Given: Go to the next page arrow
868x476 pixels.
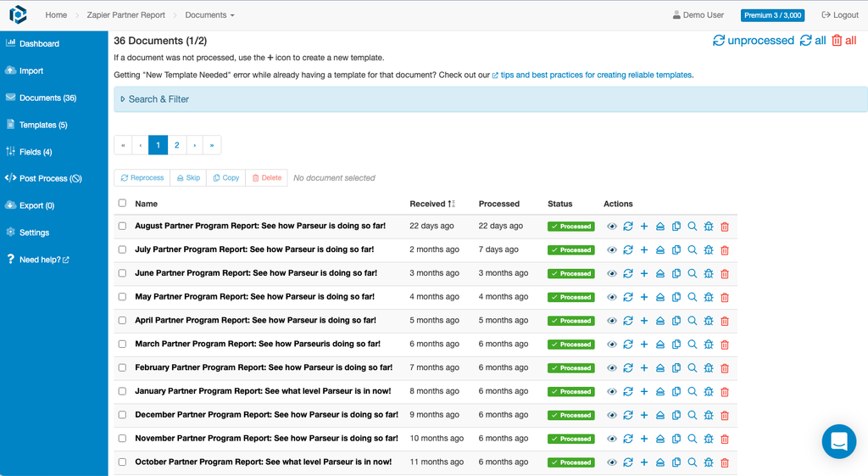Looking at the screenshot, I should click(195, 145).
